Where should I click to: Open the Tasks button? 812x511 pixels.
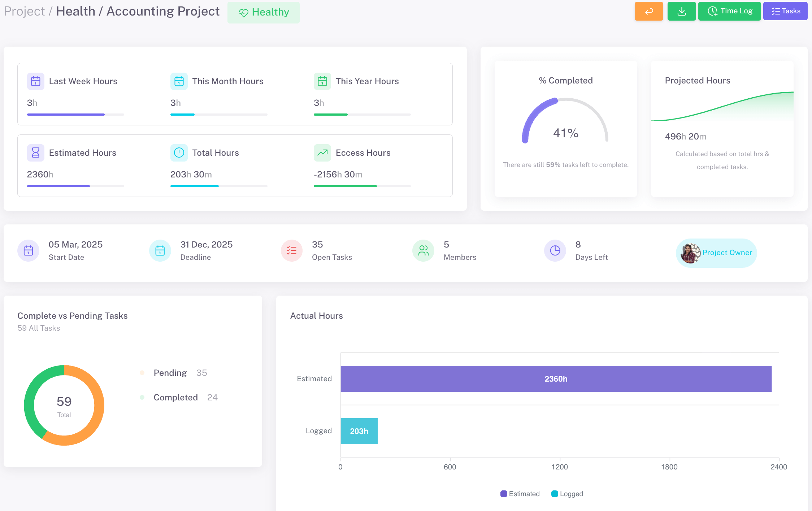tap(785, 11)
